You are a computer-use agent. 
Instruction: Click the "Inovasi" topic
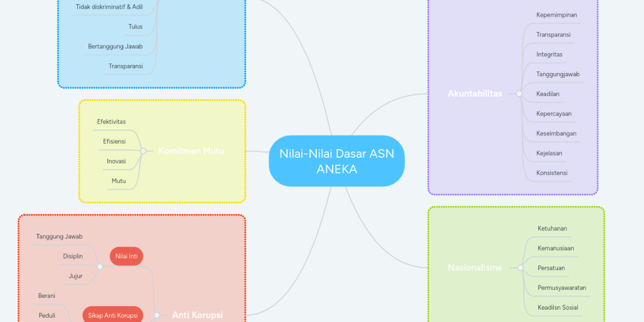pyautogui.click(x=115, y=161)
